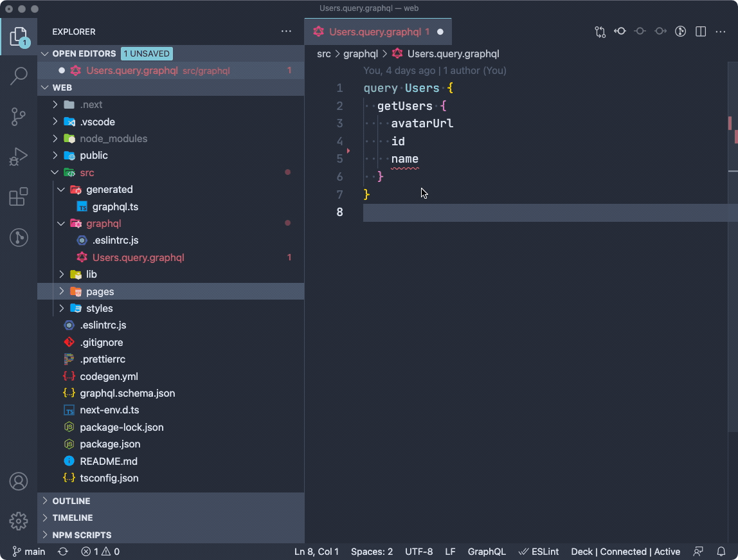Expand the .next folder

click(55, 104)
